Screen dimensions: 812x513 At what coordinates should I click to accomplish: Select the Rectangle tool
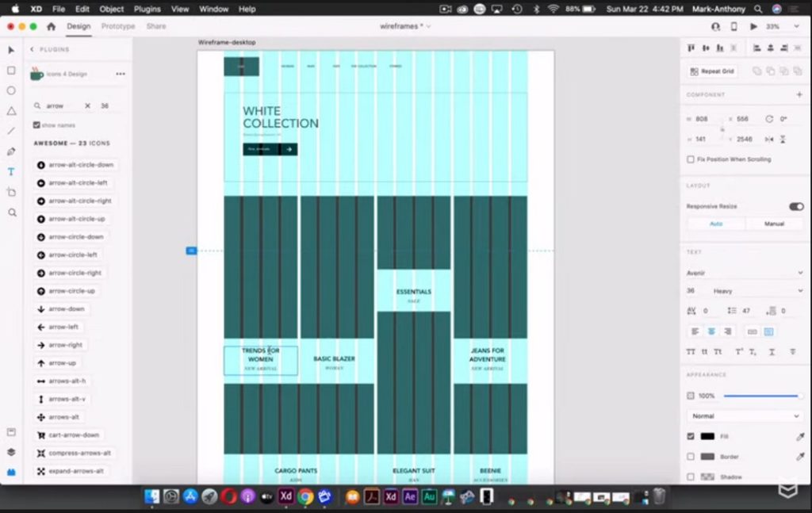coord(10,70)
